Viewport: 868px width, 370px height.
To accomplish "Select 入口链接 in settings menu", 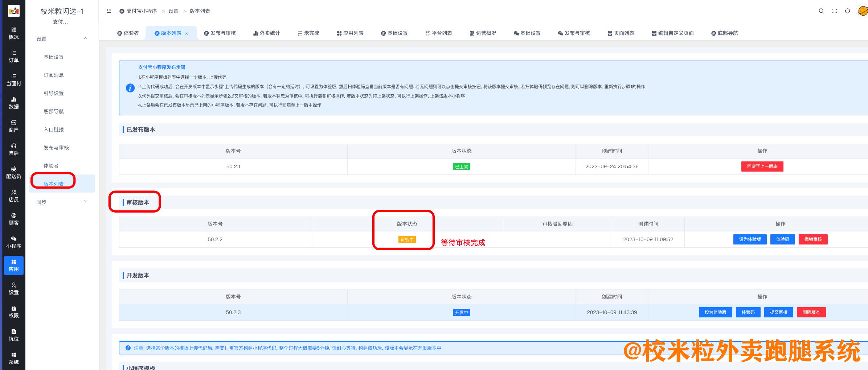I will 54,129.
